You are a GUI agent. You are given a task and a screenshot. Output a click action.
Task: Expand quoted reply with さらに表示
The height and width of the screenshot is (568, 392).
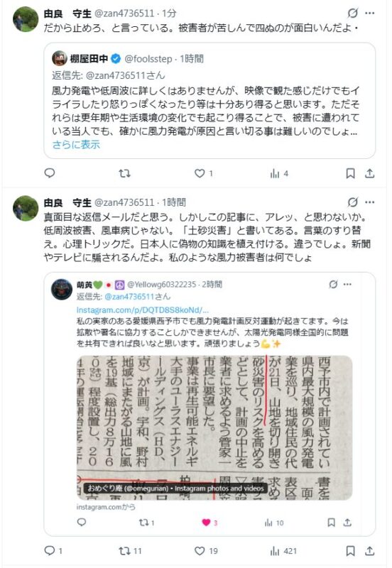[x=76, y=145]
